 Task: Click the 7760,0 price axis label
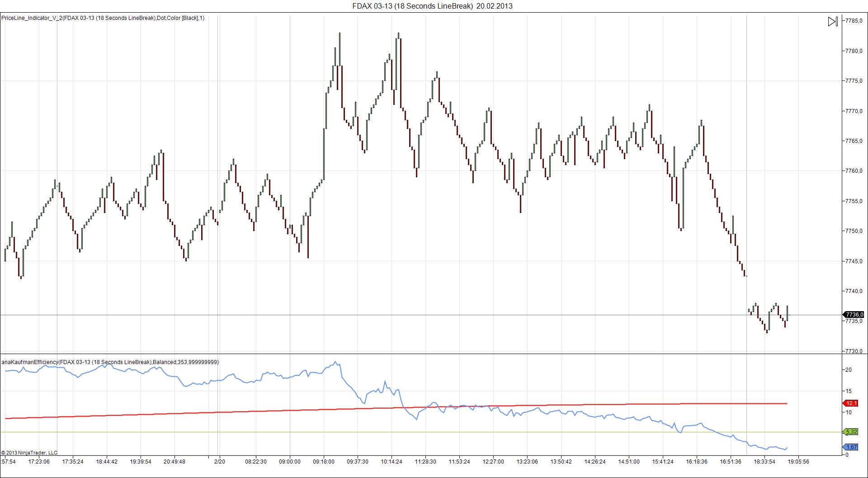tap(854, 171)
